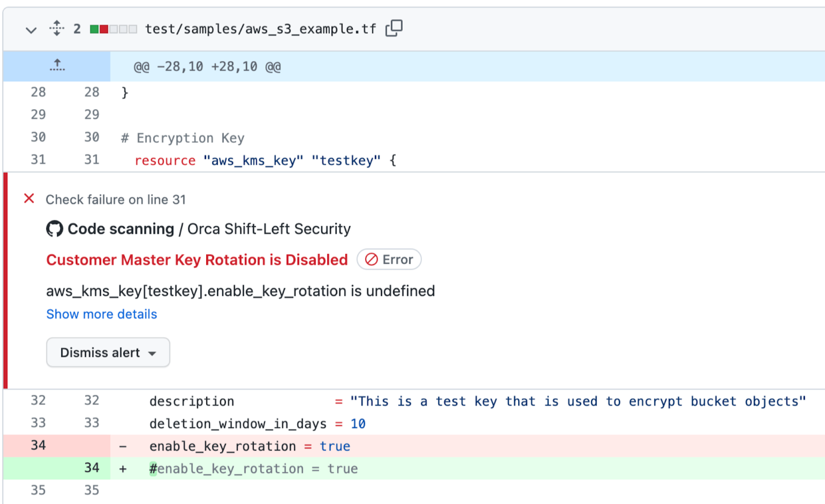Show more details of the alert
Image resolution: width=825 pixels, height=504 pixels.
tap(101, 314)
